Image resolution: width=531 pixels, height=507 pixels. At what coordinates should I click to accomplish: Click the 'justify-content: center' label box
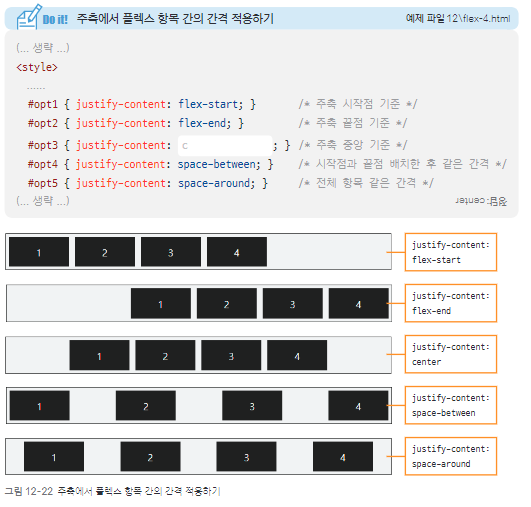[x=451, y=354]
